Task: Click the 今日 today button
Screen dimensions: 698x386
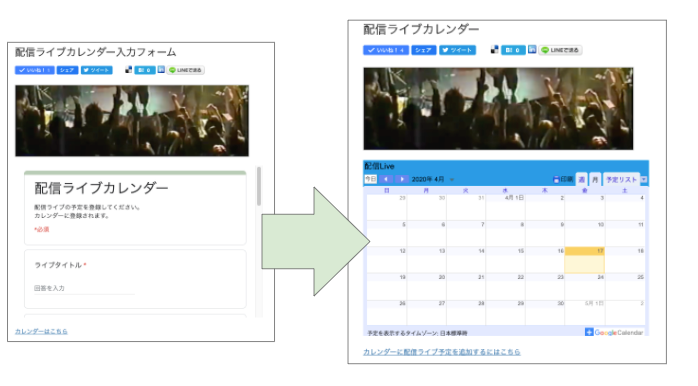Action: tap(370, 179)
